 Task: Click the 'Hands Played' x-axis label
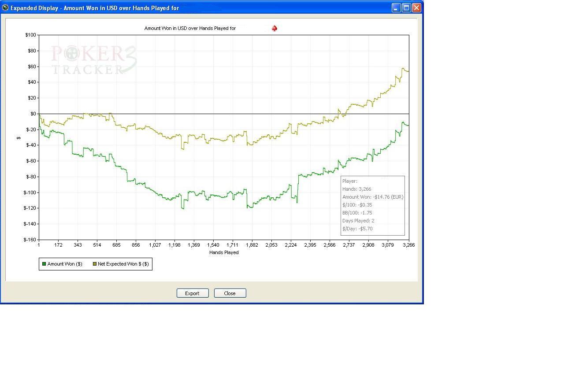tap(224, 253)
